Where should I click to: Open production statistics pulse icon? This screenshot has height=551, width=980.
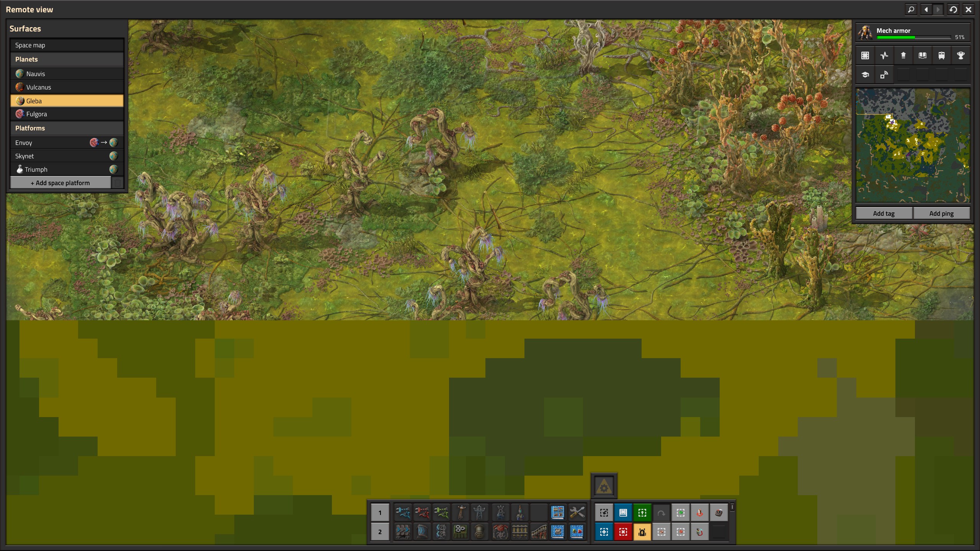pos(884,55)
